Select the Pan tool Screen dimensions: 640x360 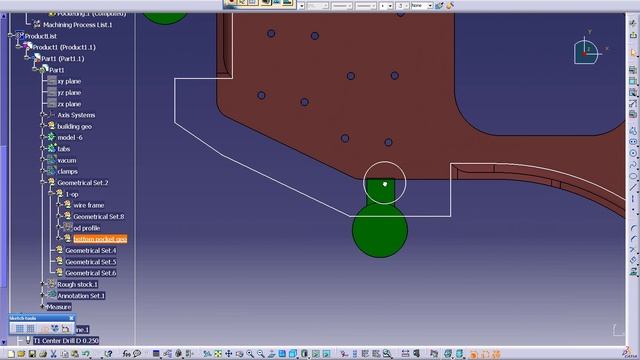pyautogui.click(x=229, y=354)
